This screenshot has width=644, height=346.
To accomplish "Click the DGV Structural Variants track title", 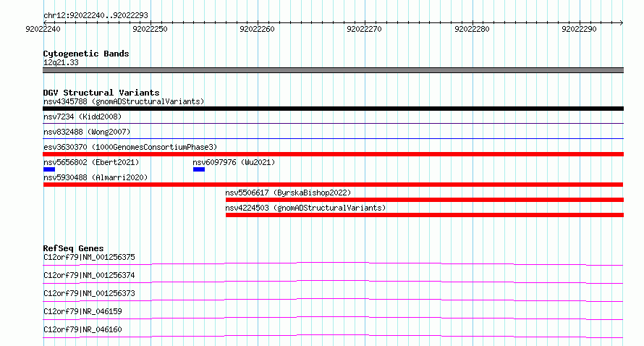I will point(101,93).
